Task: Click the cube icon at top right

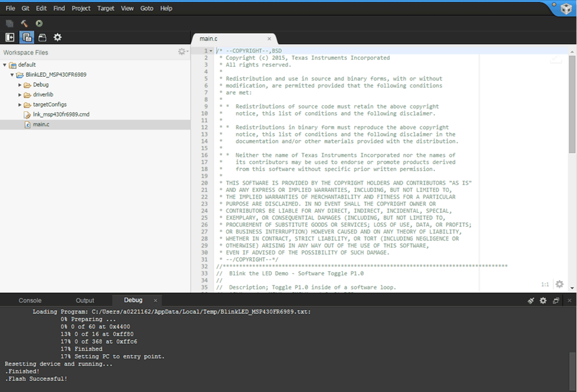Action: pos(566,9)
